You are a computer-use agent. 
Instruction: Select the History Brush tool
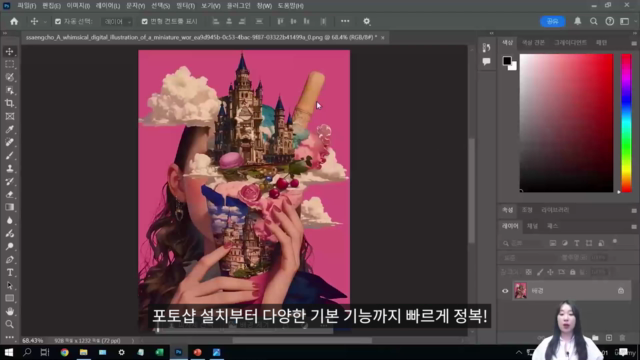[9, 182]
